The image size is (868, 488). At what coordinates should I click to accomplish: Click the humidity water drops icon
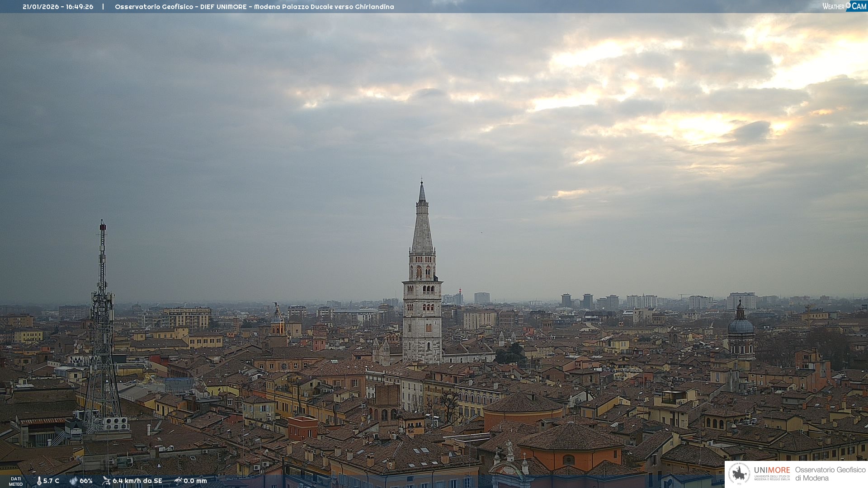(x=73, y=481)
